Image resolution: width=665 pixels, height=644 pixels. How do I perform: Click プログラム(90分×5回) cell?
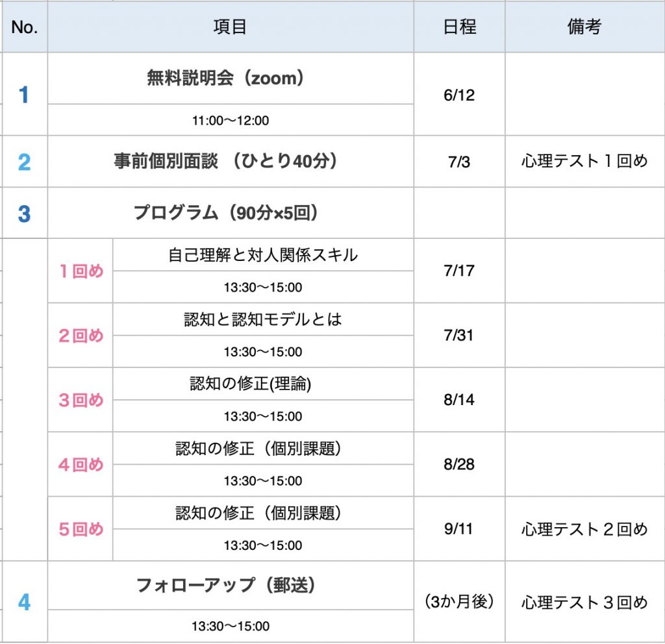pyautogui.click(x=231, y=213)
